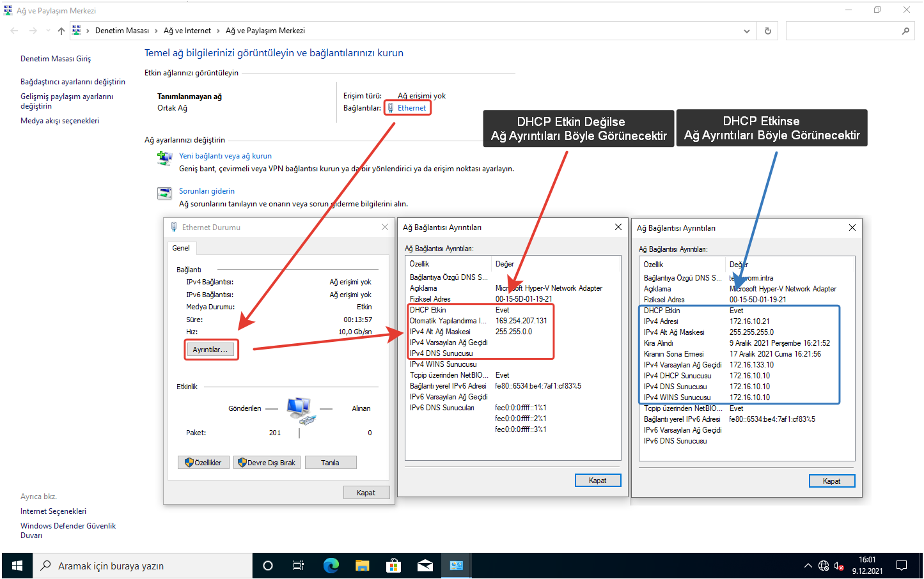
Task: Expand the chevron after Denetim Masası breadcrumb
Action: (156, 31)
